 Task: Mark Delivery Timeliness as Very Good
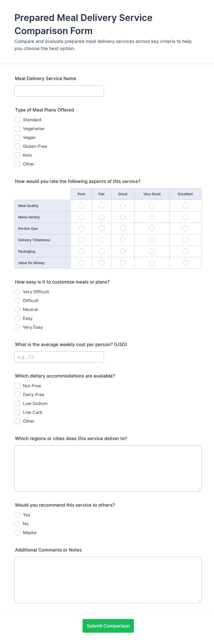(x=152, y=240)
